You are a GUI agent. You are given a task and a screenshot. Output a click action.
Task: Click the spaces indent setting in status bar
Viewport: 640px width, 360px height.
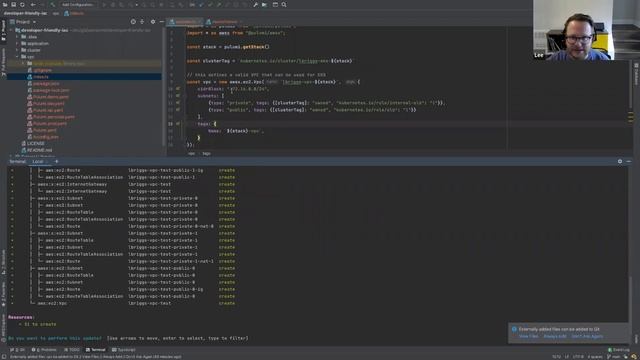click(595, 357)
